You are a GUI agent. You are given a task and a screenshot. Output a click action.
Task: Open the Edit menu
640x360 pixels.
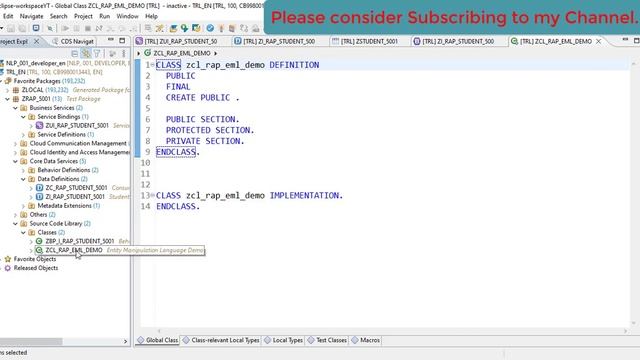8,16
